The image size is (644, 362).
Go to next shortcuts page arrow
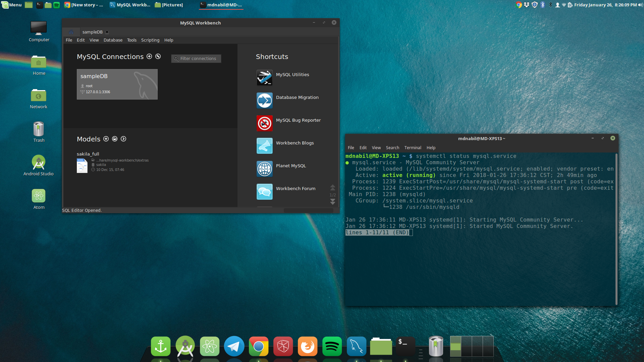click(x=333, y=202)
